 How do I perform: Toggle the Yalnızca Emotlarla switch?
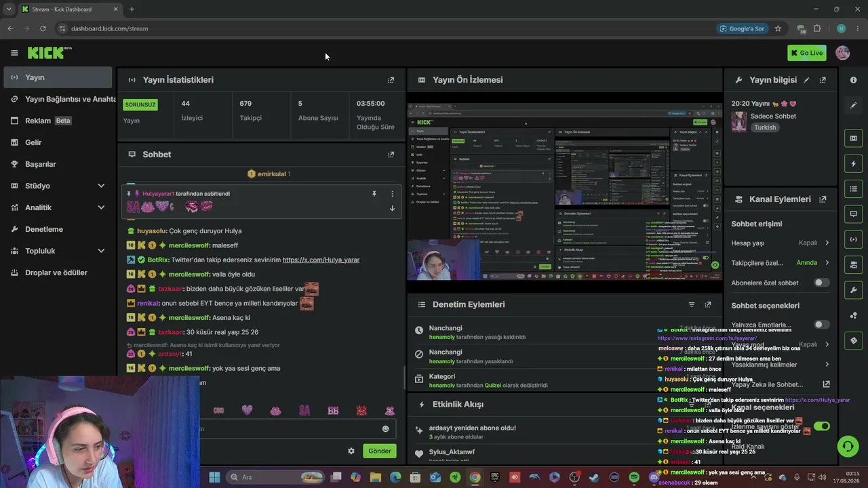pyautogui.click(x=821, y=325)
